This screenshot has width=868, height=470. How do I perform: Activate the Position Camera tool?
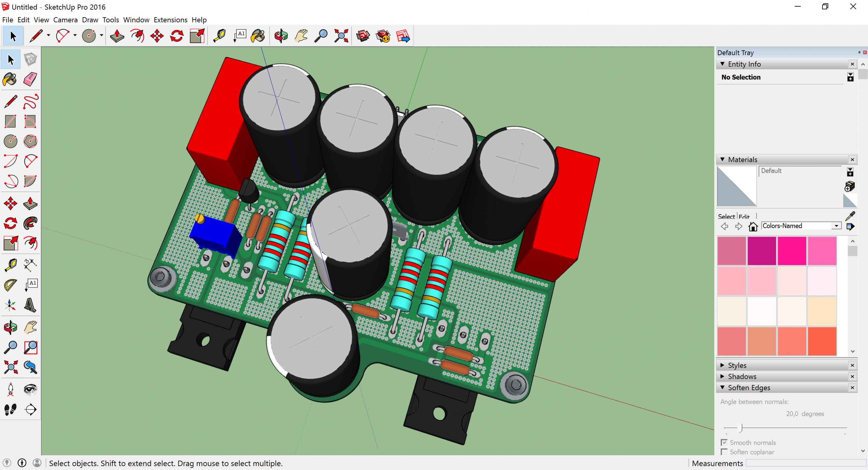11,390
